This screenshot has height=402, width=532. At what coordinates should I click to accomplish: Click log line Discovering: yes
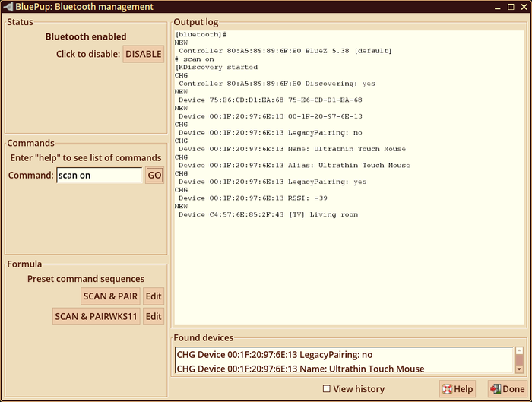click(x=277, y=84)
